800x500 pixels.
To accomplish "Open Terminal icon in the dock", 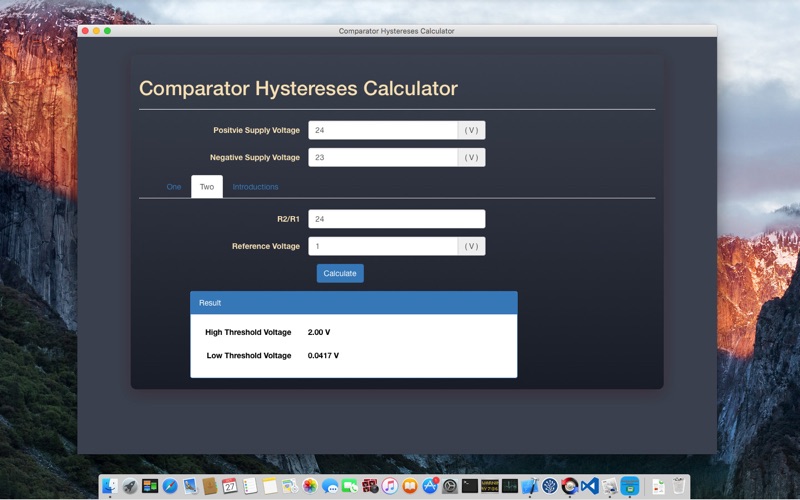I will tap(470, 486).
